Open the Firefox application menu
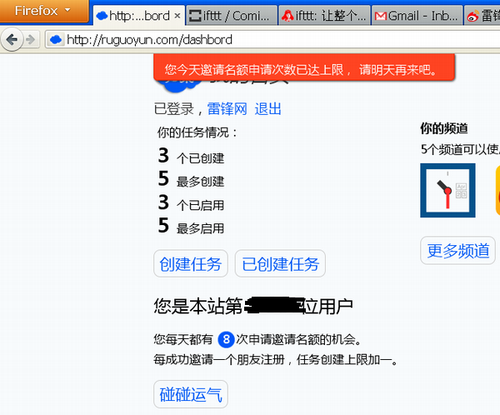Screen dimensions: 500x415 (44, 11)
